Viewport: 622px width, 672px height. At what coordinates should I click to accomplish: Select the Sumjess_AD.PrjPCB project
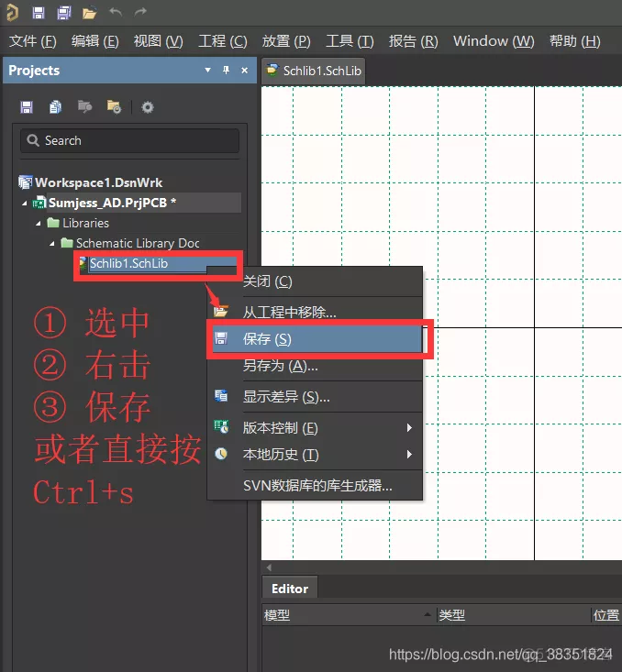[x=112, y=203]
